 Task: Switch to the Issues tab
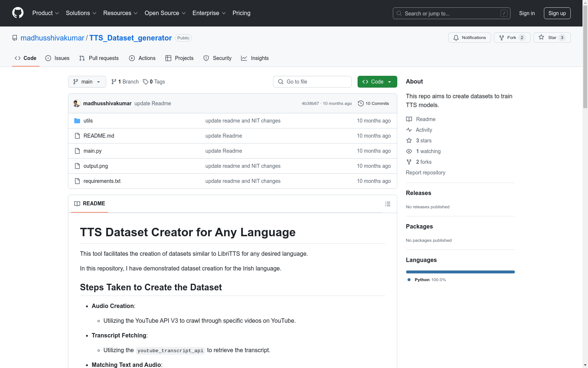pos(57,58)
